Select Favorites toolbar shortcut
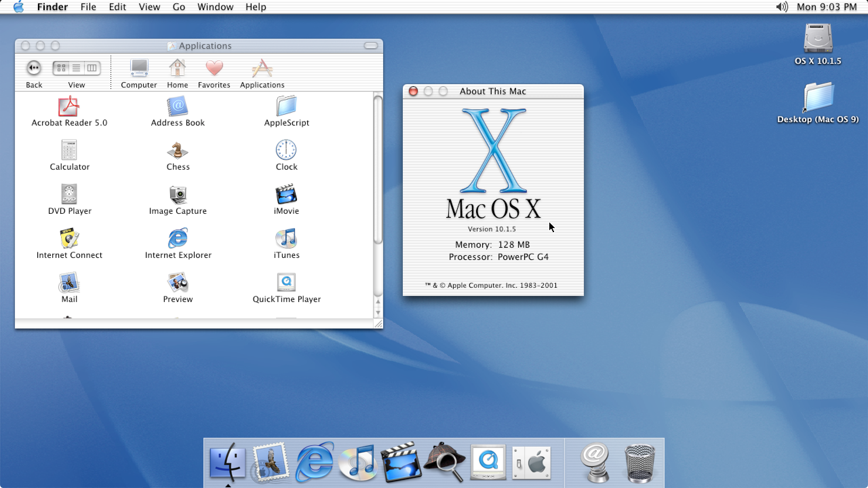868x488 pixels. [214, 71]
